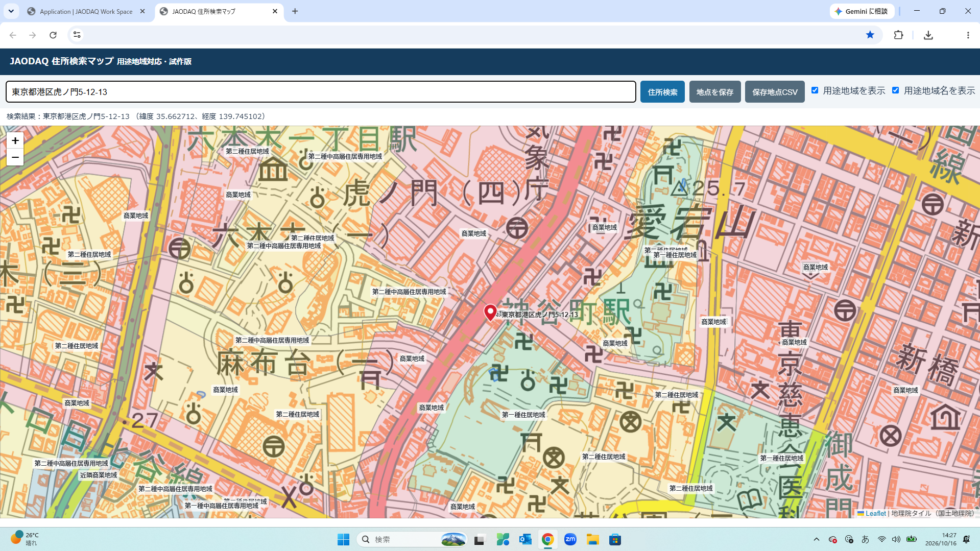This screenshot has width=980, height=551.
Task: Reload the page
Action: click(x=53, y=35)
